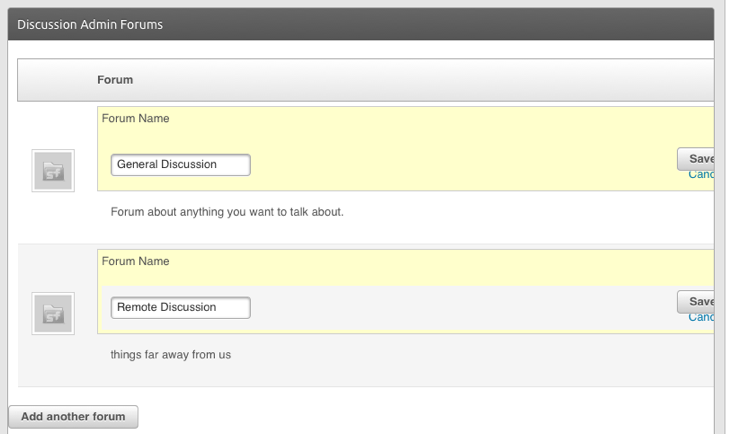730x434 pixels.
Task: Save the Remote Discussion forum name
Action: coord(698,301)
